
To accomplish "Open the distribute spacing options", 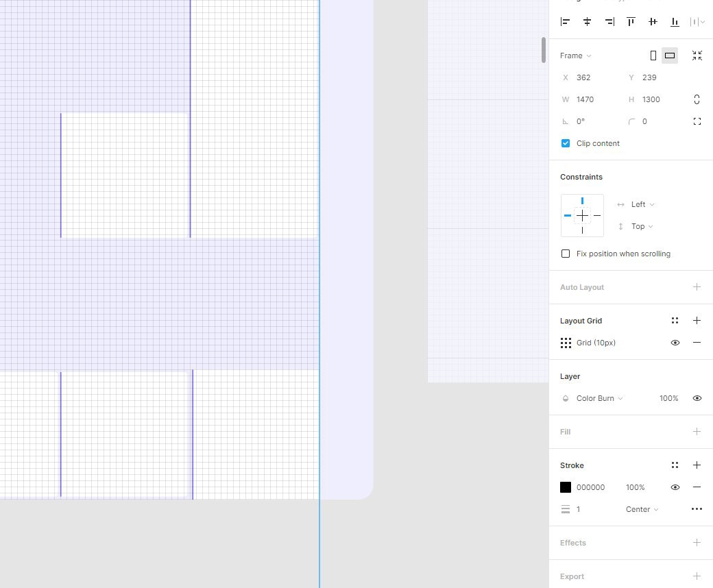I will click(x=697, y=21).
